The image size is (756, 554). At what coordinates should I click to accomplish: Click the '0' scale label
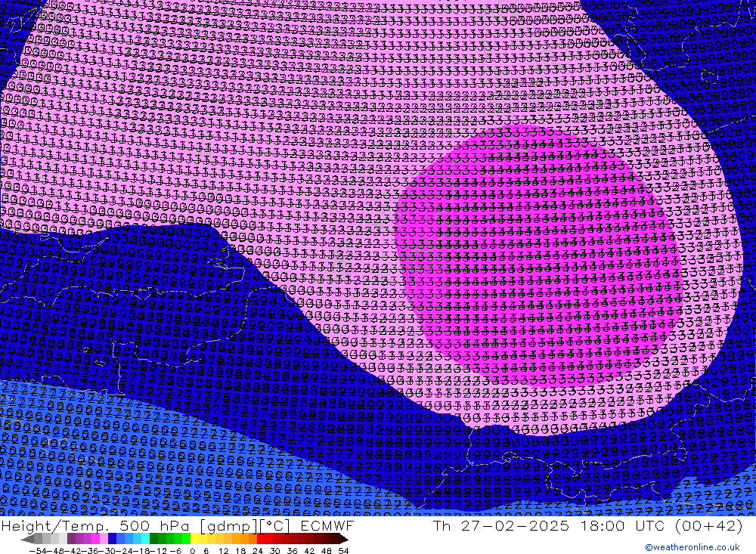coord(192,551)
